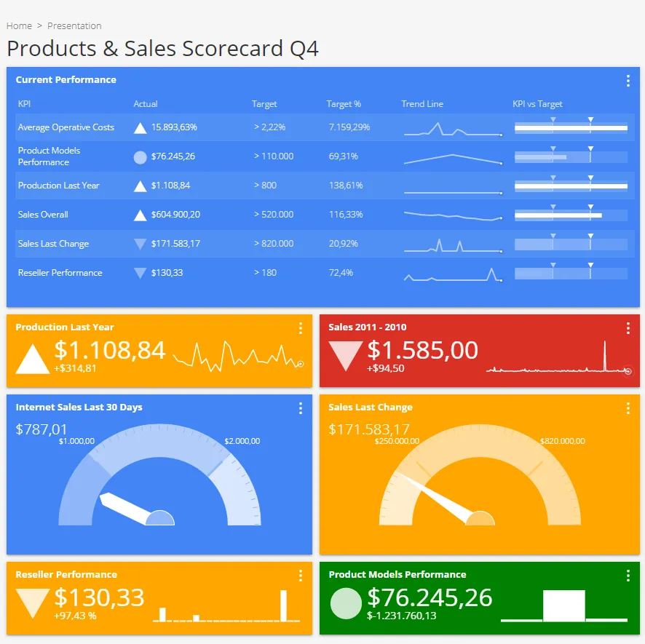Click the $1.000,00 gauge label

tap(76, 441)
